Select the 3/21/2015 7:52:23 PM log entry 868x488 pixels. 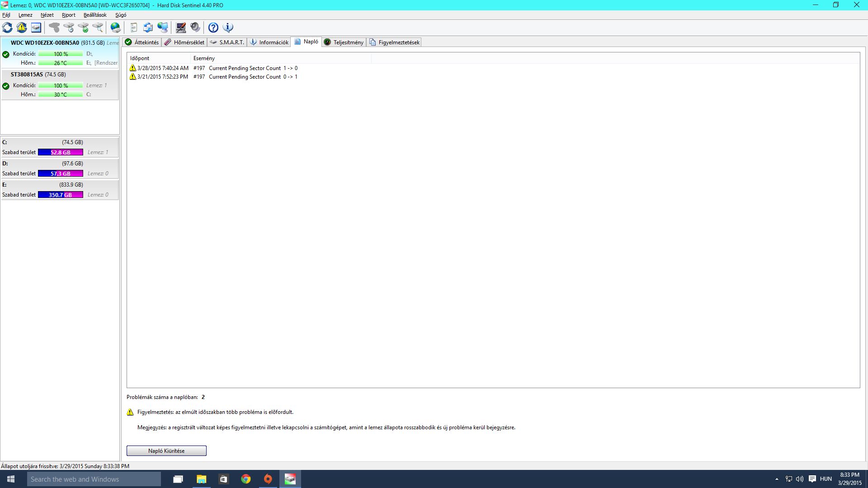point(213,77)
